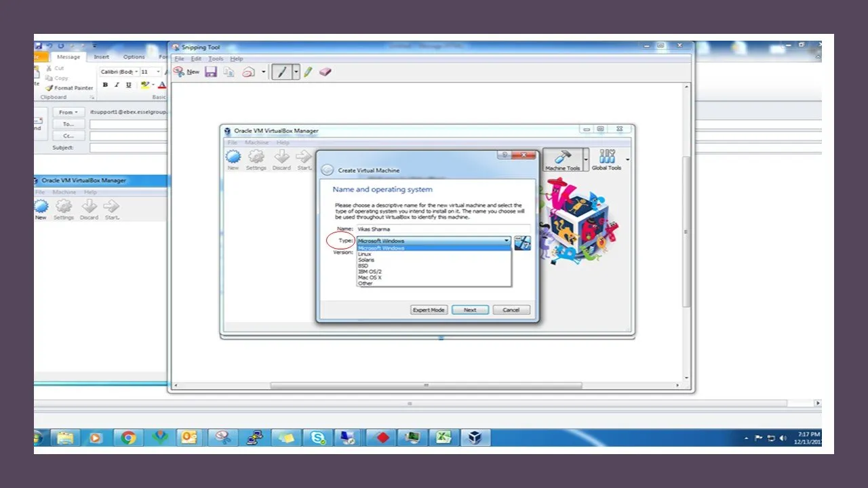Click the Expert Mode button
868x488 pixels.
click(x=429, y=310)
